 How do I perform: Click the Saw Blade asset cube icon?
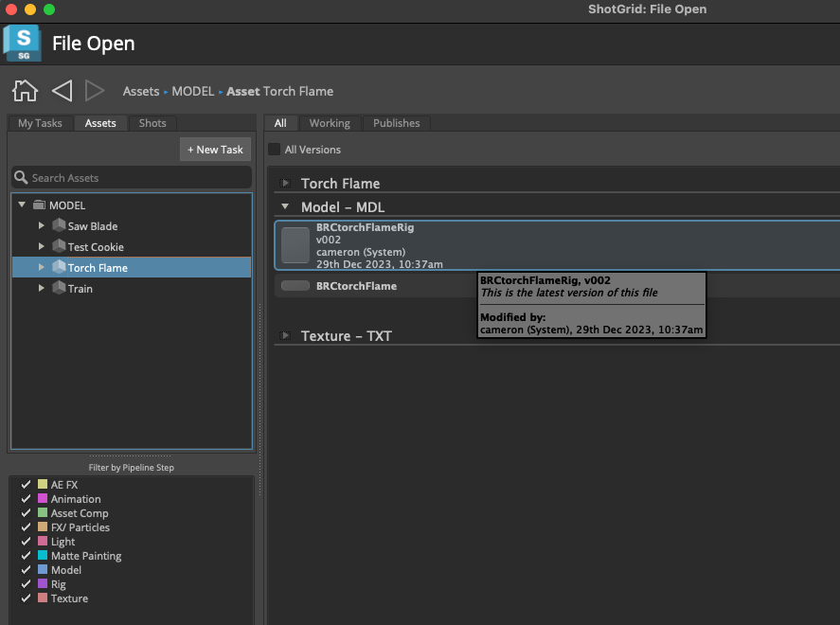[x=59, y=226]
